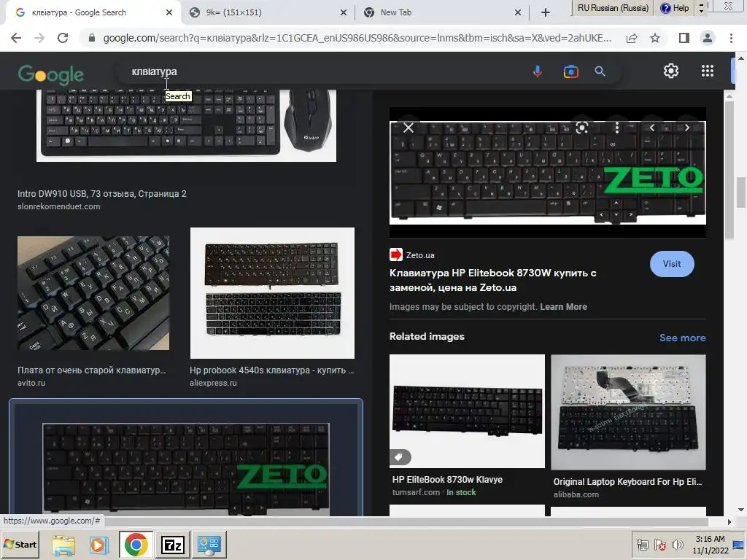The width and height of the screenshot is (747, 560).
Task: Click the Original Laptop Keyboard For Hp caption
Action: coord(627,482)
